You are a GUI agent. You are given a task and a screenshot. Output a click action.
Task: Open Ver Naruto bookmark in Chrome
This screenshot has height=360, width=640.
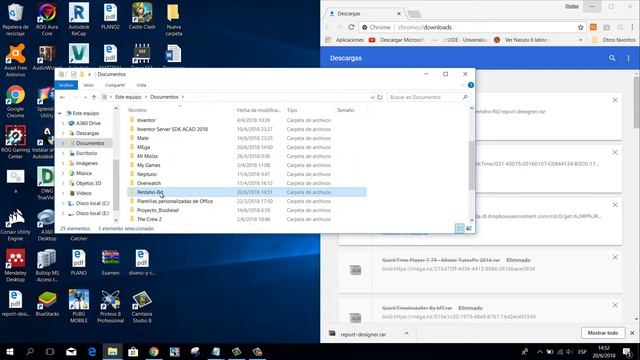(x=521, y=40)
